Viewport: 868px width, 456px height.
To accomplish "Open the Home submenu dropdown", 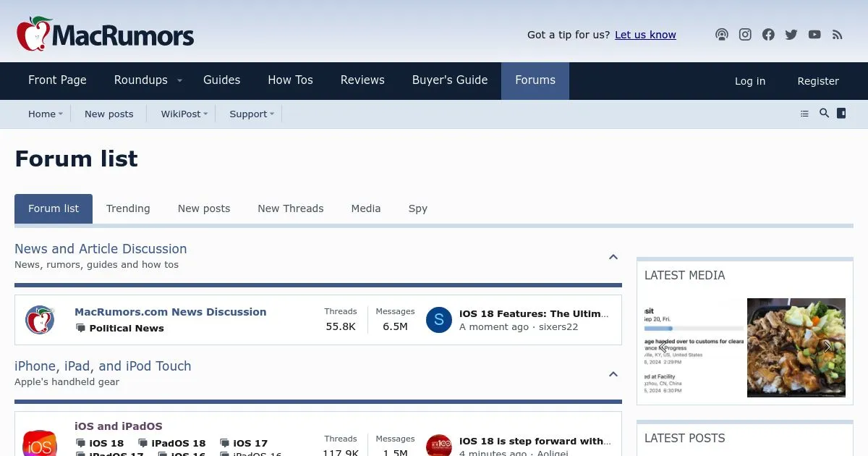I will (61, 114).
